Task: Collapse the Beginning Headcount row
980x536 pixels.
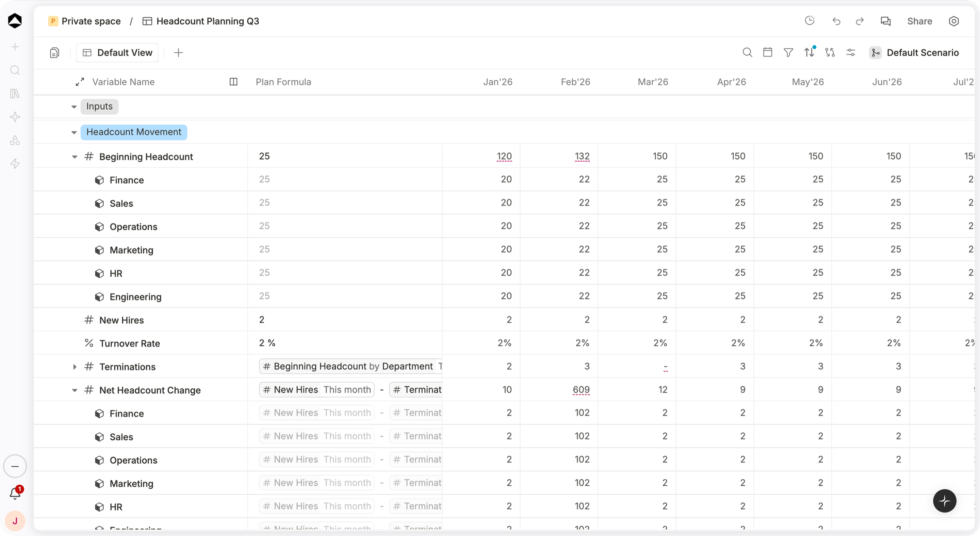Action: 74,157
